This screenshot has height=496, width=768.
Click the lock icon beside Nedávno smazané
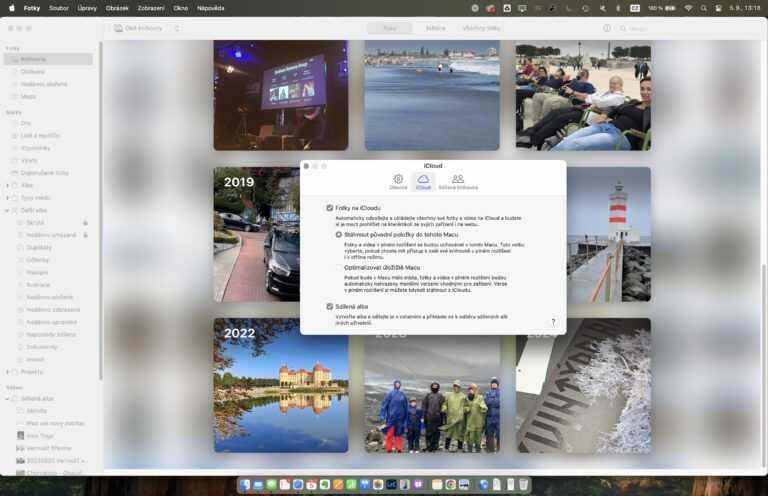[x=85, y=235]
